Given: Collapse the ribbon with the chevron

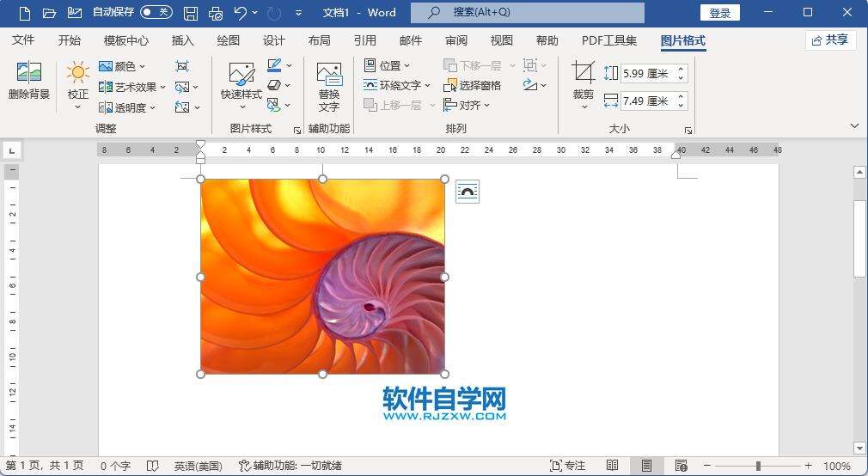Looking at the screenshot, I should click(x=854, y=126).
